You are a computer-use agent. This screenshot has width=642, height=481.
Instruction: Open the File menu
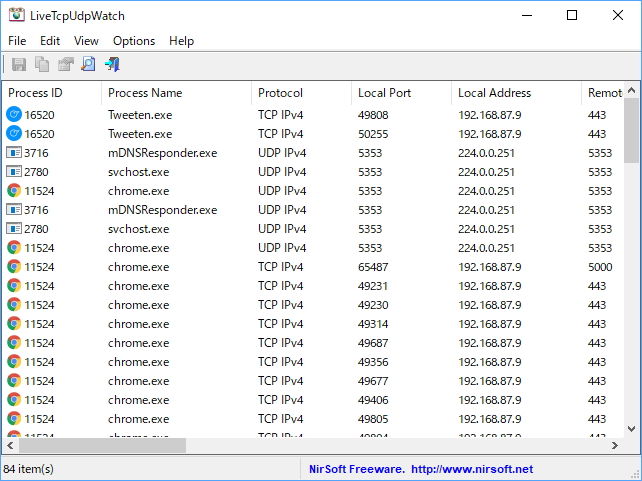click(x=17, y=41)
